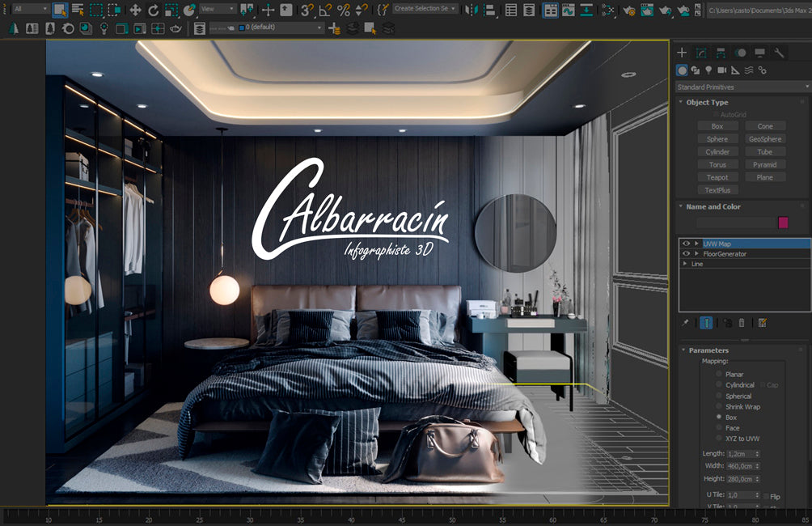Open the View reference coordinate dropdown
This screenshot has height=526, width=812.
tap(218, 9)
